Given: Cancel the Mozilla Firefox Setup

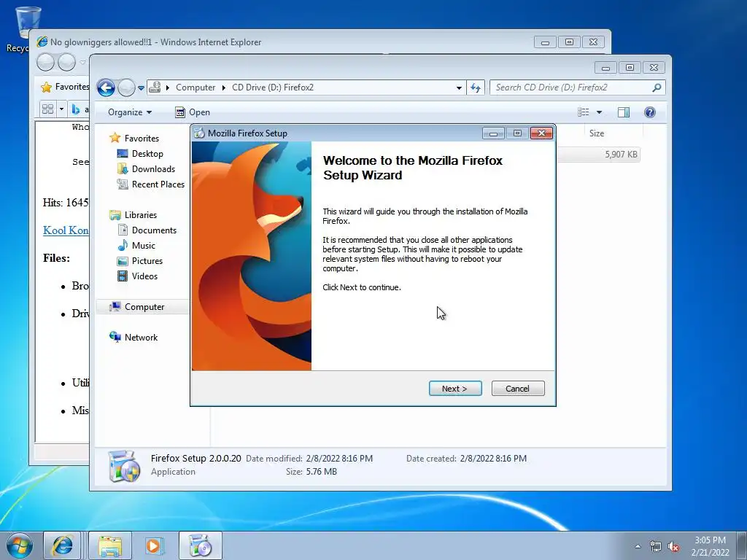Looking at the screenshot, I should [x=517, y=389].
